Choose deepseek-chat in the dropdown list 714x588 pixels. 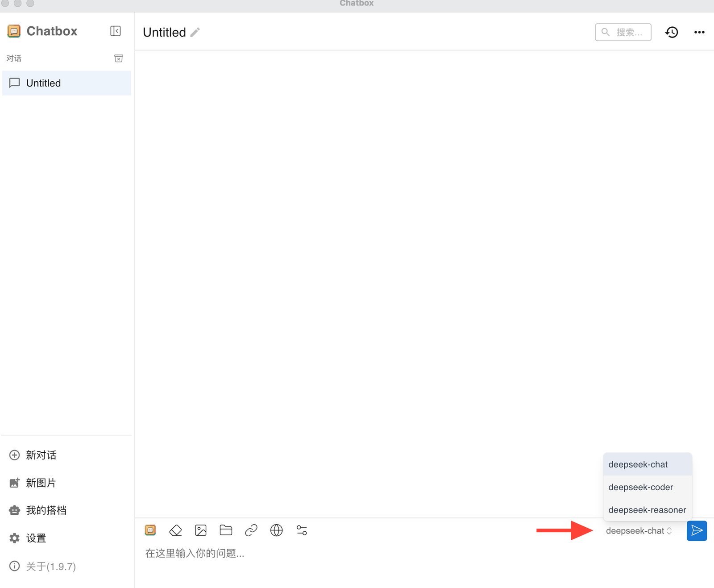[638, 464]
